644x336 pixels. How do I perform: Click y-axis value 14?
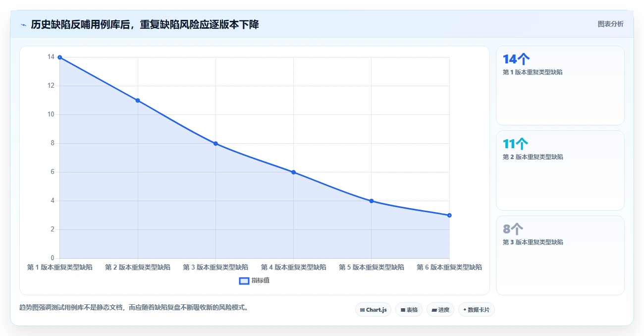point(51,57)
